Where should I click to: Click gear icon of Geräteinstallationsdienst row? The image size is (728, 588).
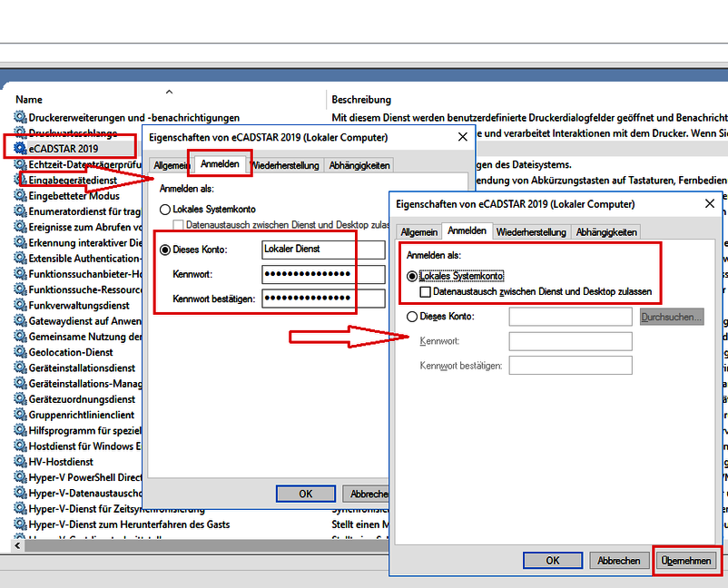click(20, 367)
